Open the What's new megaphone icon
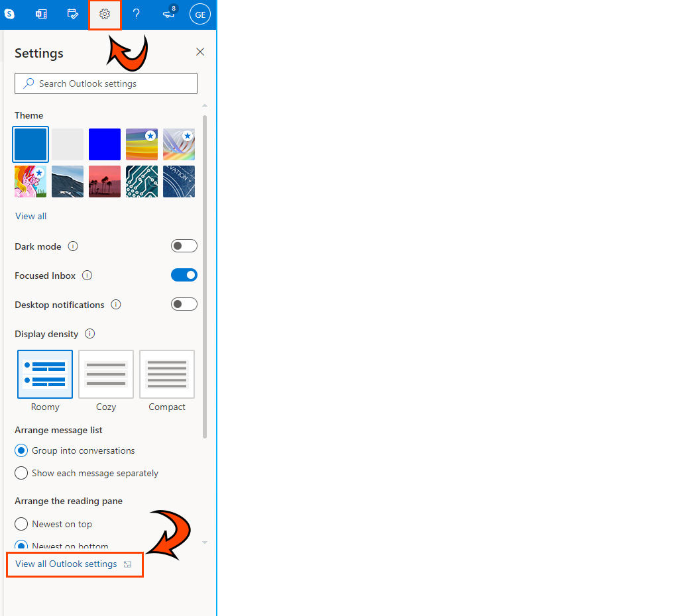Image resolution: width=676 pixels, height=616 pixels. tap(168, 14)
